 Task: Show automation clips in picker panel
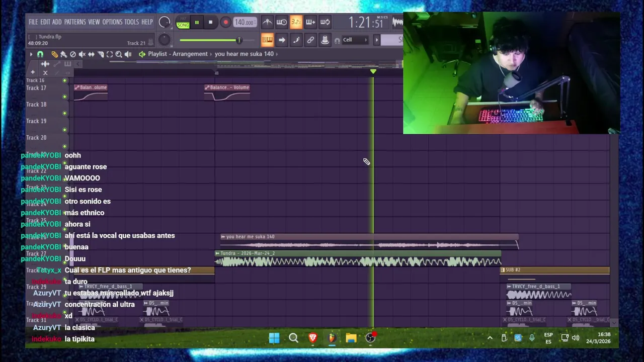coord(57,64)
